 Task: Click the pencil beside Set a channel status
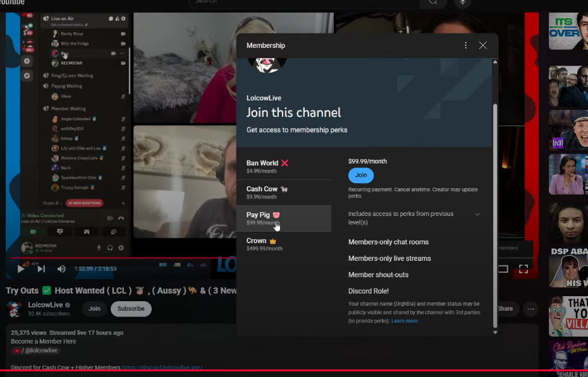86,25
